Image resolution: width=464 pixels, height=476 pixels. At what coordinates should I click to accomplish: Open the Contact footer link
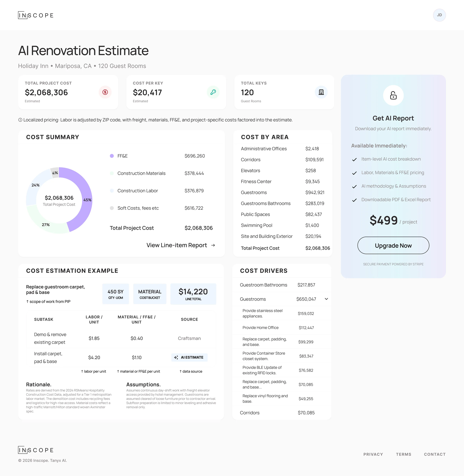435,454
